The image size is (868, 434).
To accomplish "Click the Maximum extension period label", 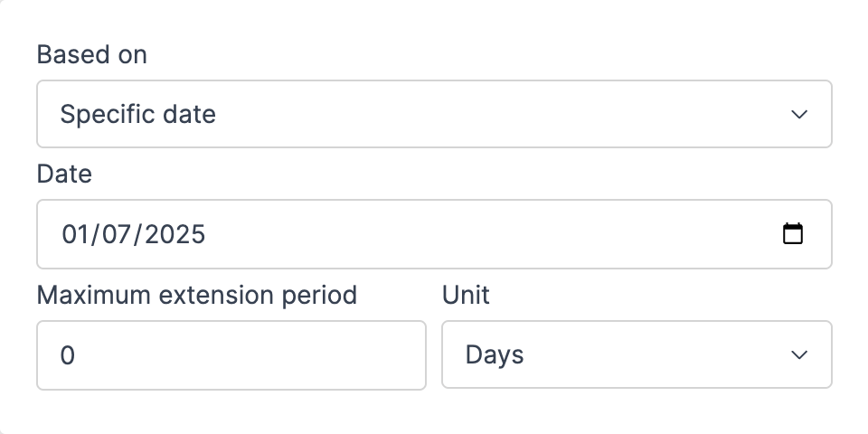I will pos(196,295).
